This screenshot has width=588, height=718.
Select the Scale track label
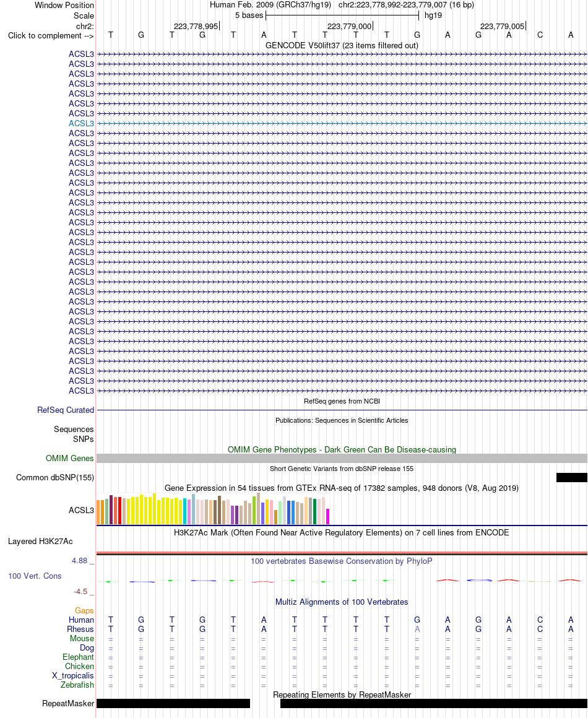click(84, 15)
